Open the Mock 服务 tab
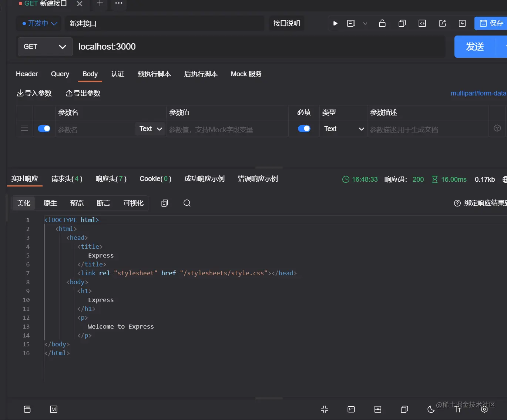 tap(246, 74)
